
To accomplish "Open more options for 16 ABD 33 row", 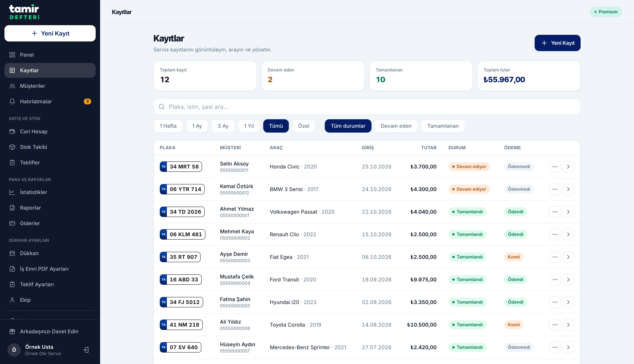I will pyautogui.click(x=555, y=280).
